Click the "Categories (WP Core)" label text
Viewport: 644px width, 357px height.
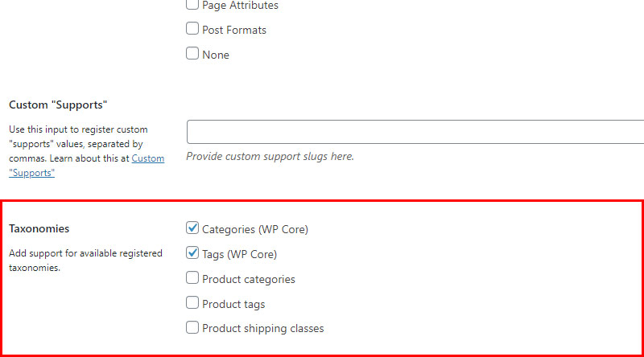[x=255, y=229]
